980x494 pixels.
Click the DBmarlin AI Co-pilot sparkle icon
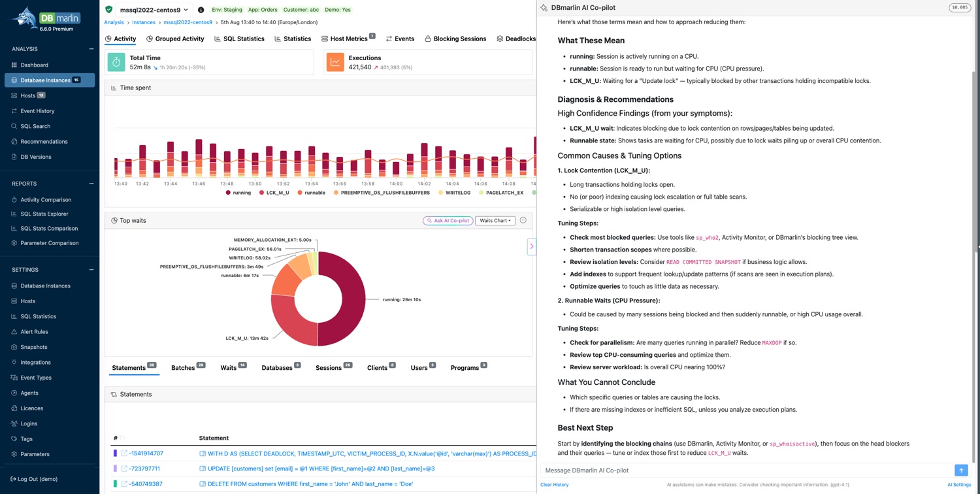coord(544,8)
